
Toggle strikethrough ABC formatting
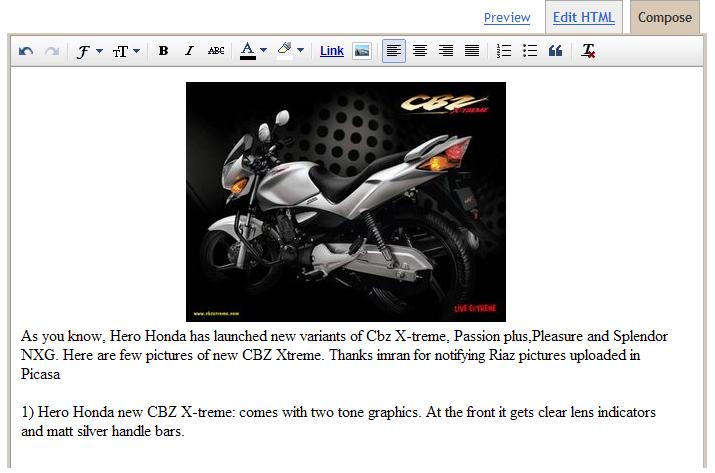pyautogui.click(x=216, y=51)
